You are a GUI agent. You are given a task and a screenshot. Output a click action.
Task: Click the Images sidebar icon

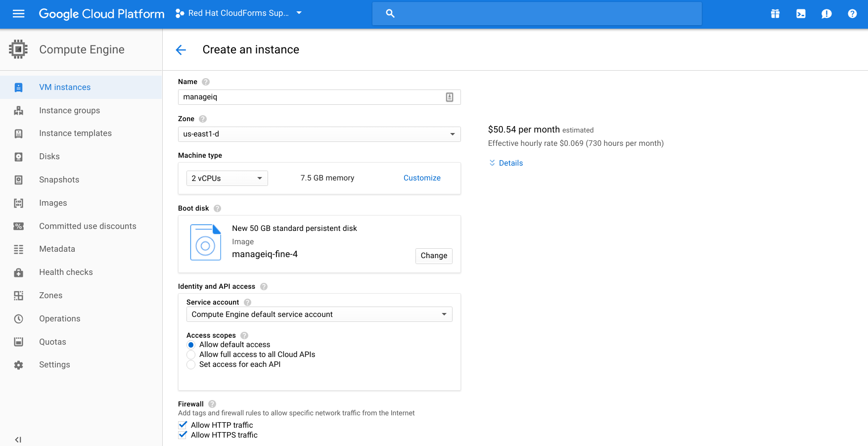coord(19,203)
